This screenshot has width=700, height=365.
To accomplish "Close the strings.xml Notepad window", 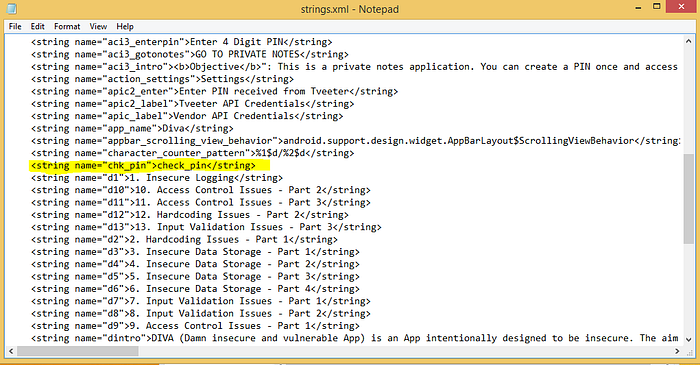I will point(681,7).
